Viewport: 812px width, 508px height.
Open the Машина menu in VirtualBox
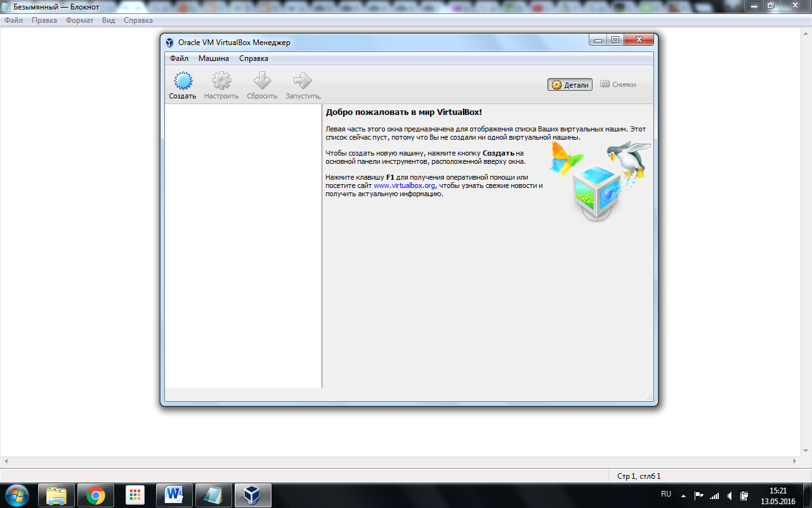pos(214,58)
